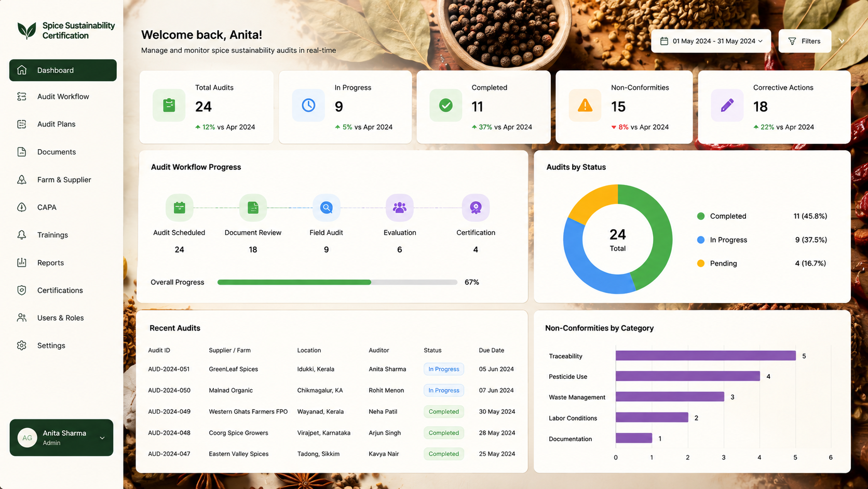Click Completed badge for AUD-2024-049
The height and width of the screenshot is (489, 868).
pos(444,412)
